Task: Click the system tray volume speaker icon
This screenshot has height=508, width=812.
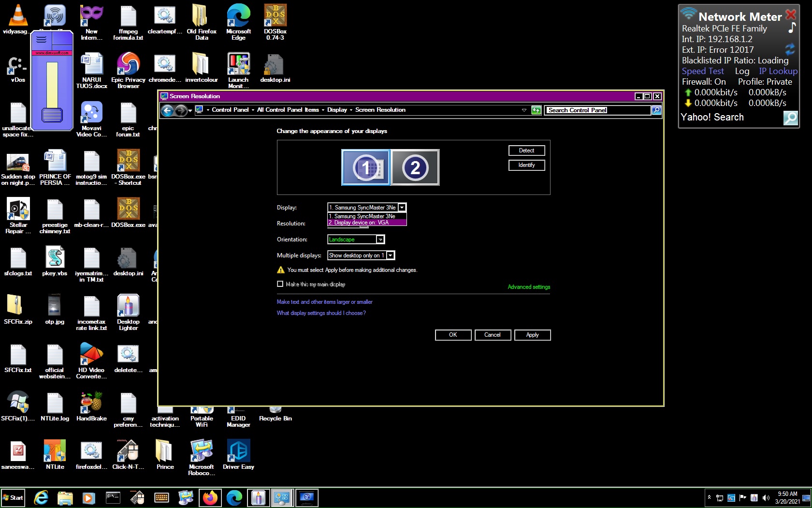Action: [x=766, y=497]
